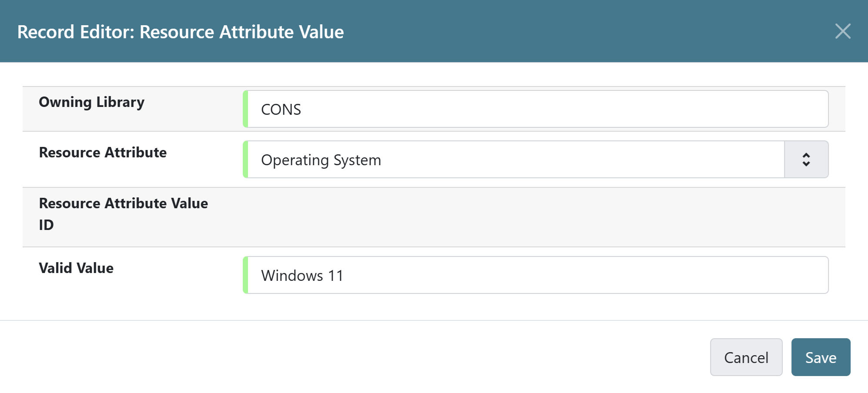Select the Windows 11 text in Valid Value
Screen dimensions: 868x393
tap(302, 275)
